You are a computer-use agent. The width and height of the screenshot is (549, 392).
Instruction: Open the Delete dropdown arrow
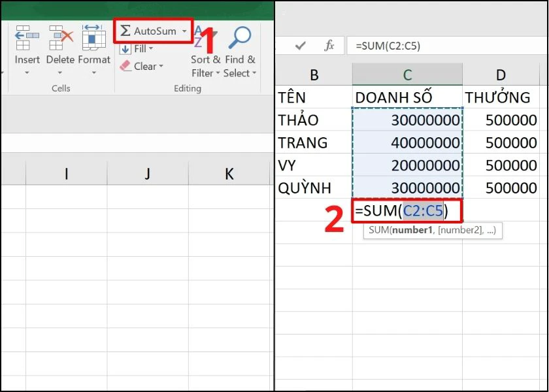(60, 73)
